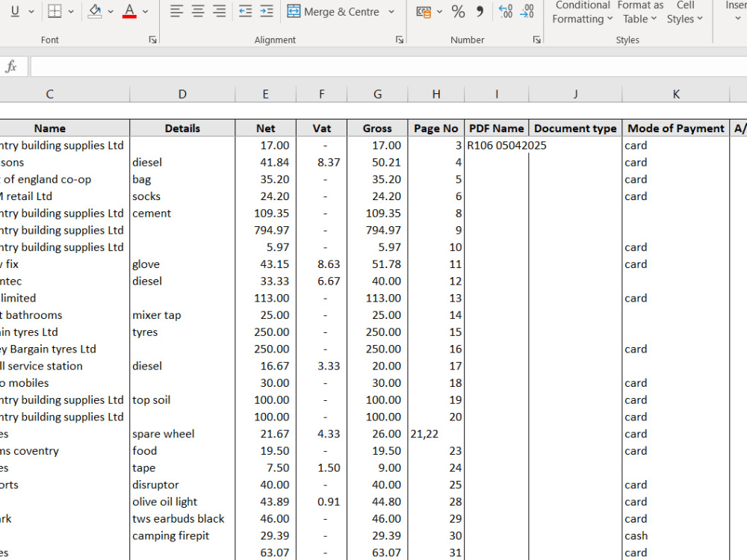Select the 'Name' header cell
The height and width of the screenshot is (560, 747).
click(x=49, y=128)
